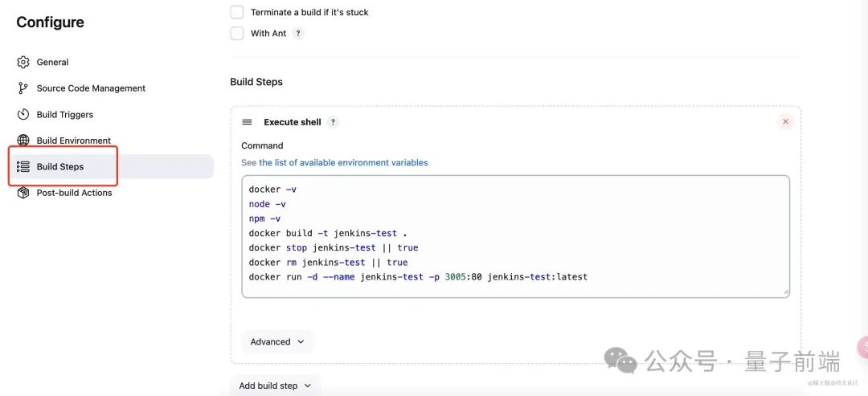Click the General gear icon
This screenshot has width=868, height=396.
[x=23, y=62]
